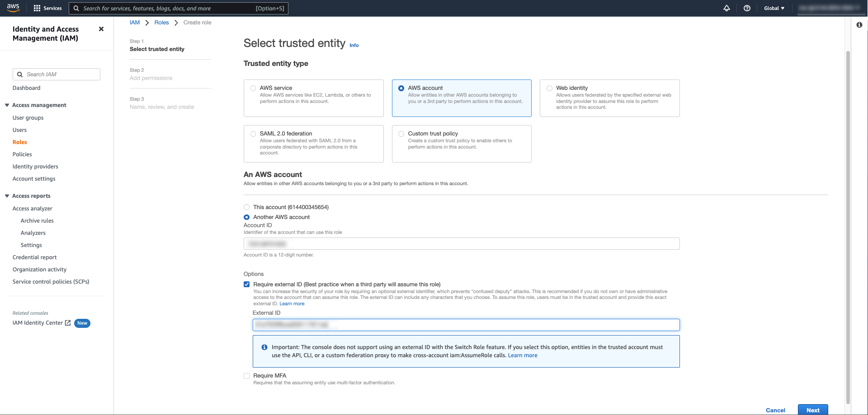Focus the External ID input field

[466, 325]
